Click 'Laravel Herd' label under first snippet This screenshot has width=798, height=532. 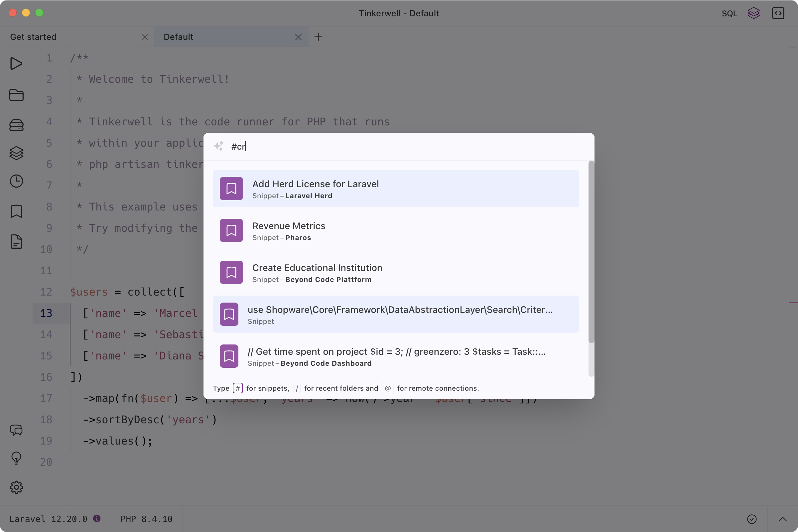coord(309,196)
